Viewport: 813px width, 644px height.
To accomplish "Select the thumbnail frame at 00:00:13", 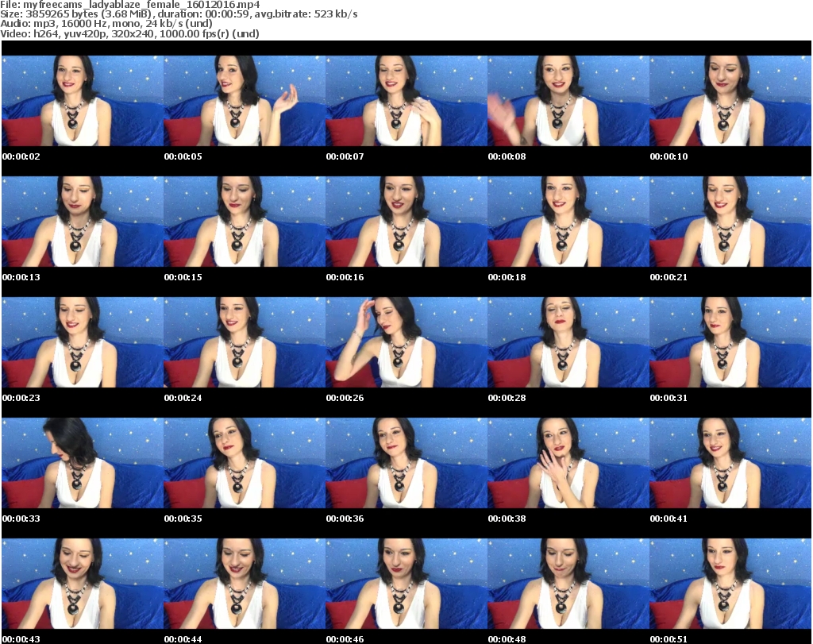I will pyautogui.click(x=83, y=222).
